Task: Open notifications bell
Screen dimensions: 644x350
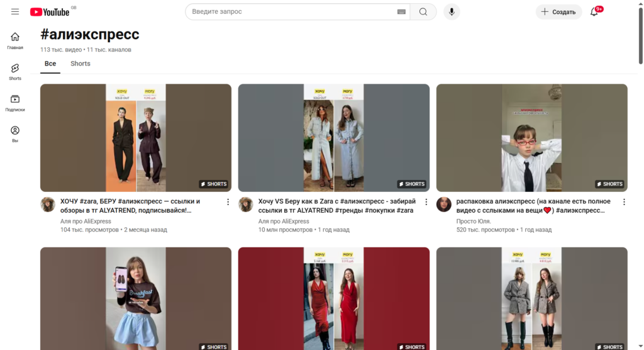Action: click(x=594, y=12)
